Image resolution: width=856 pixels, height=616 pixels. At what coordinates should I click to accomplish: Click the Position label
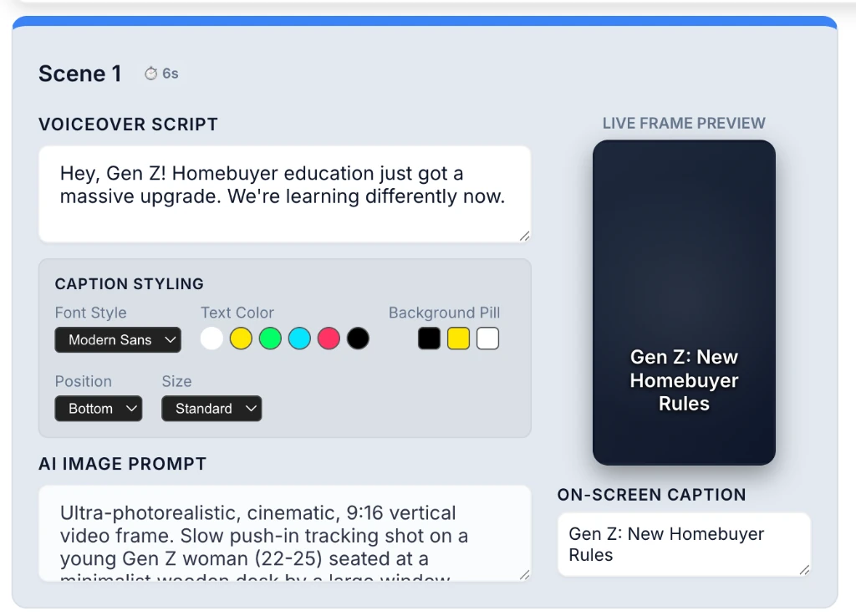pos(83,381)
